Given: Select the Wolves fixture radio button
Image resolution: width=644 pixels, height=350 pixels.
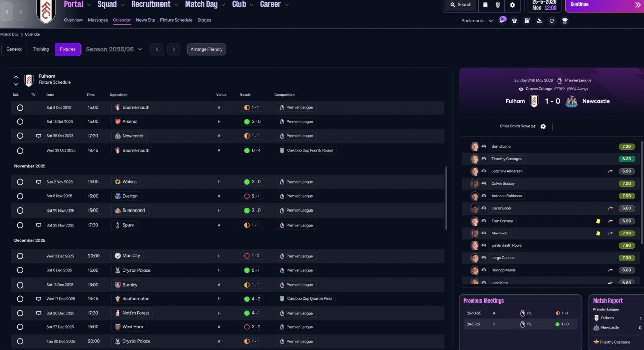Looking at the screenshot, I should tap(20, 182).
